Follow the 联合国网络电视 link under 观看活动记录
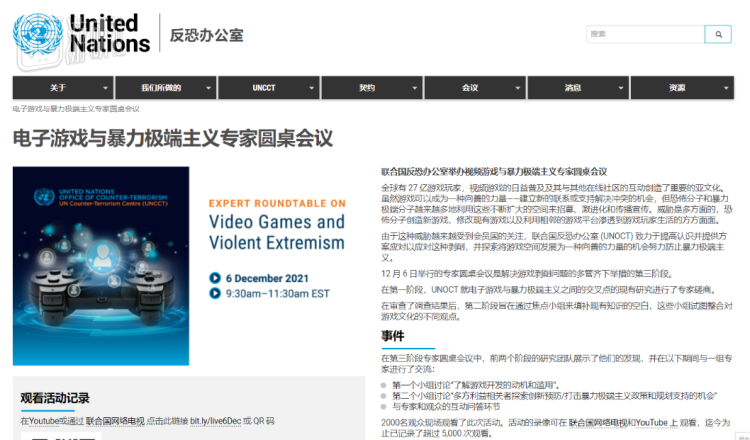This screenshot has height=440, width=750. [115, 421]
